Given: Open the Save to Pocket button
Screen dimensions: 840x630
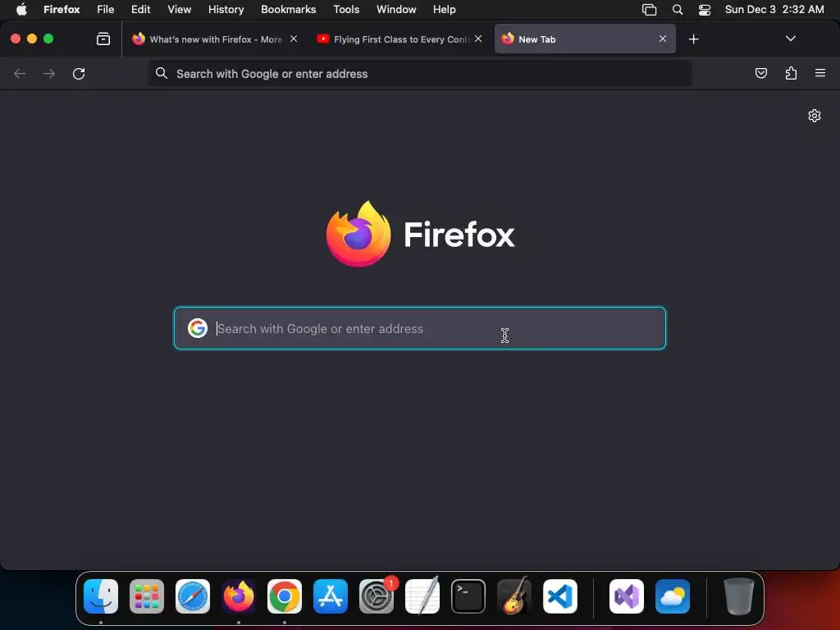Looking at the screenshot, I should click(760, 73).
